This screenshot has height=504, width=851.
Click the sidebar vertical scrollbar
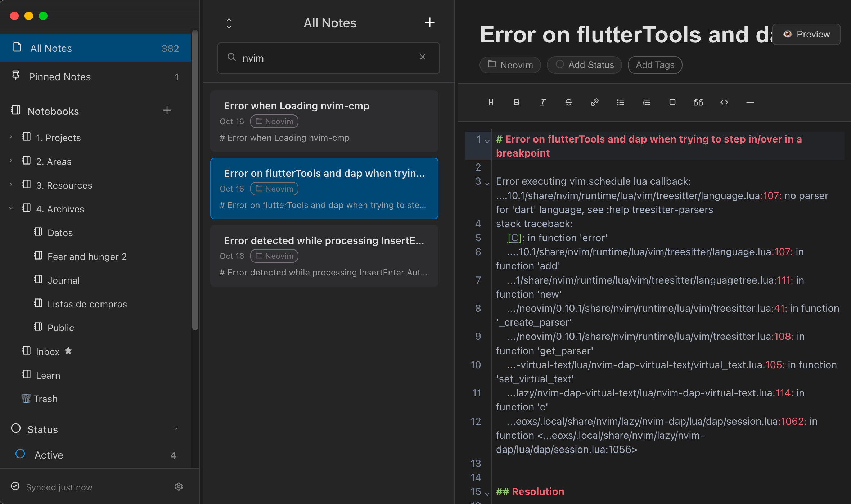(x=195, y=180)
